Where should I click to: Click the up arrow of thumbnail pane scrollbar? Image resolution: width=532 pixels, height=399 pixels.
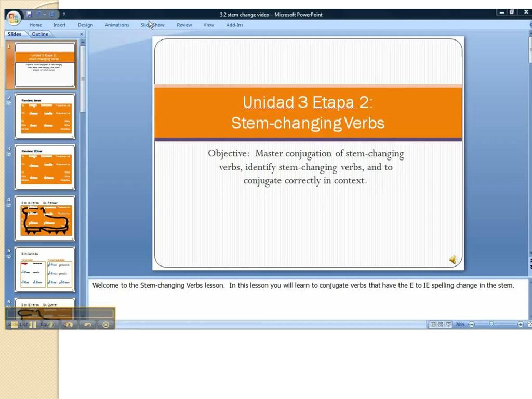click(x=83, y=42)
